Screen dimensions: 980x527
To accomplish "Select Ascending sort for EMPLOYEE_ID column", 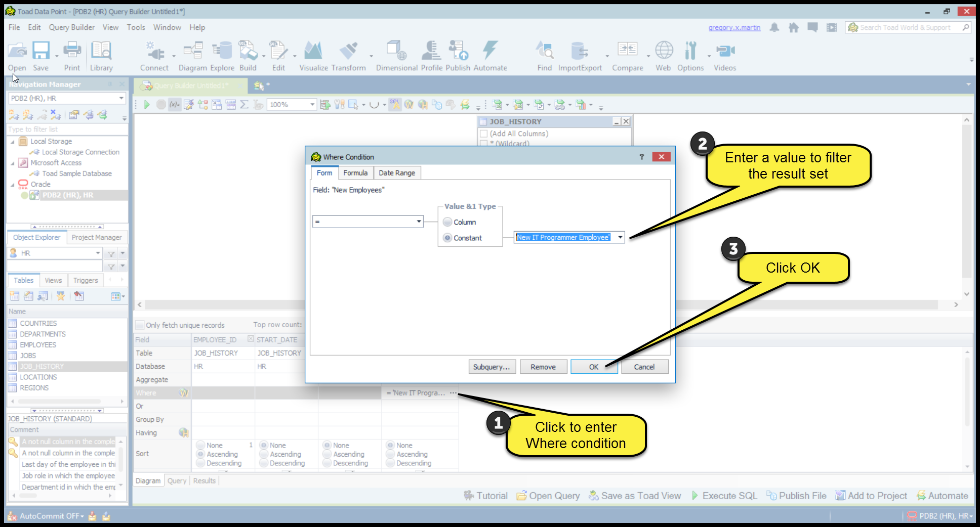I will 201,454.
